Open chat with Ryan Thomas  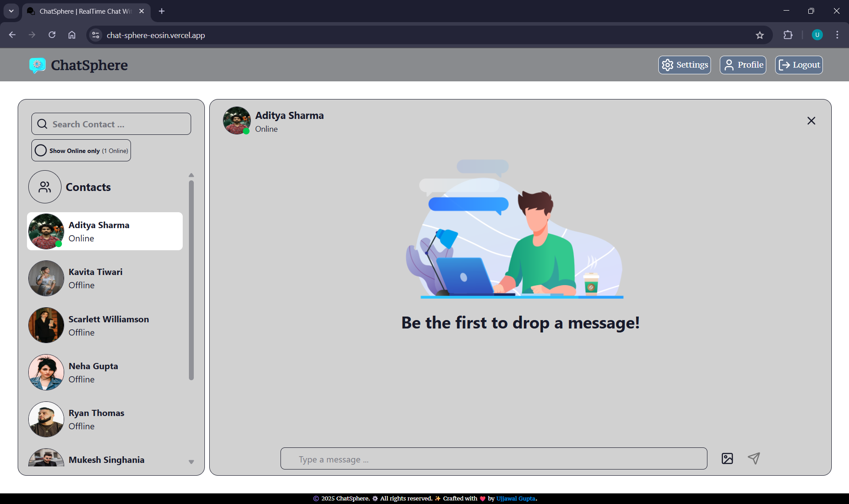pos(105,419)
